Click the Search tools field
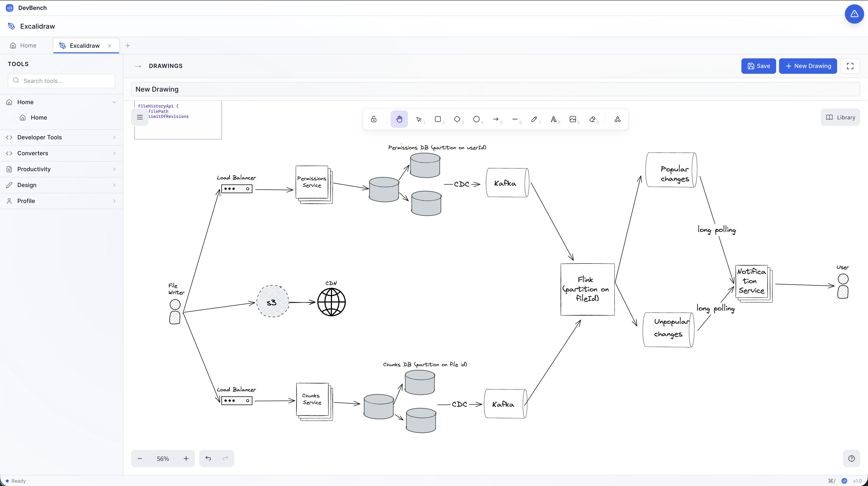 click(x=61, y=81)
